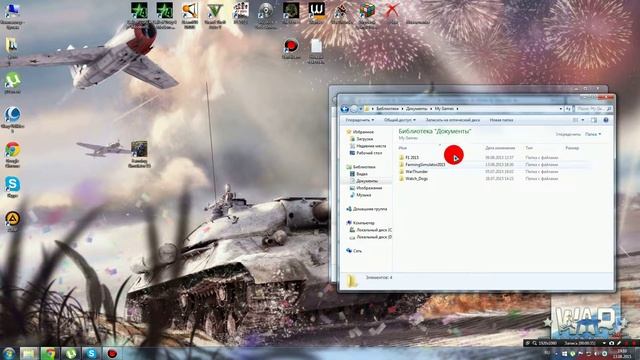This screenshot has height=360, width=640.
Task: Switch to Skype on the taskbar
Action: (91, 353)
